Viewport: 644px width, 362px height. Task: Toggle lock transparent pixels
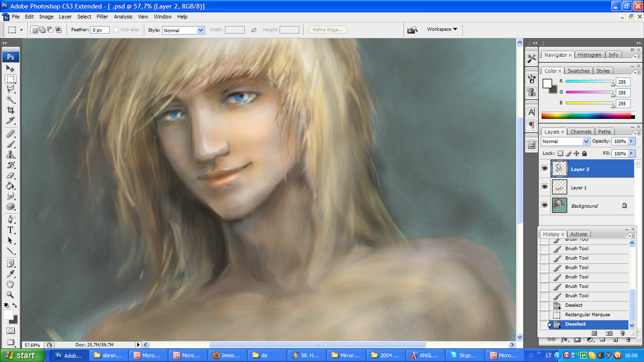coord(560,154)
